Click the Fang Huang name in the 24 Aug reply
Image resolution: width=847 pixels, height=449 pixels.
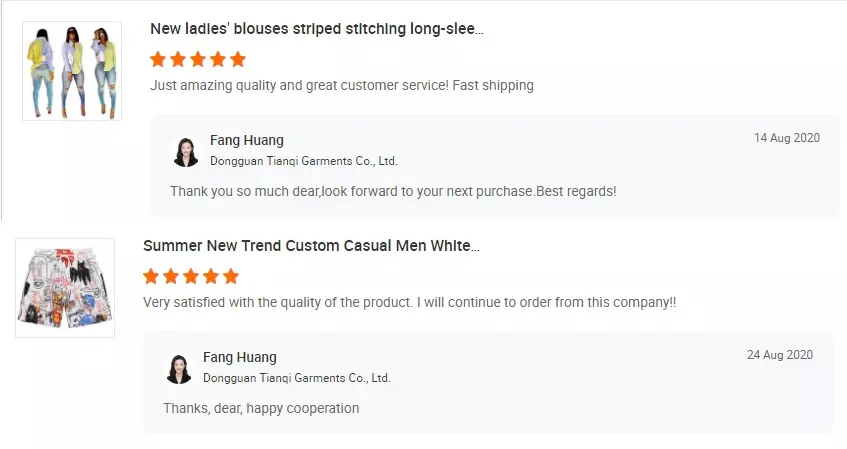coord(240,357)
